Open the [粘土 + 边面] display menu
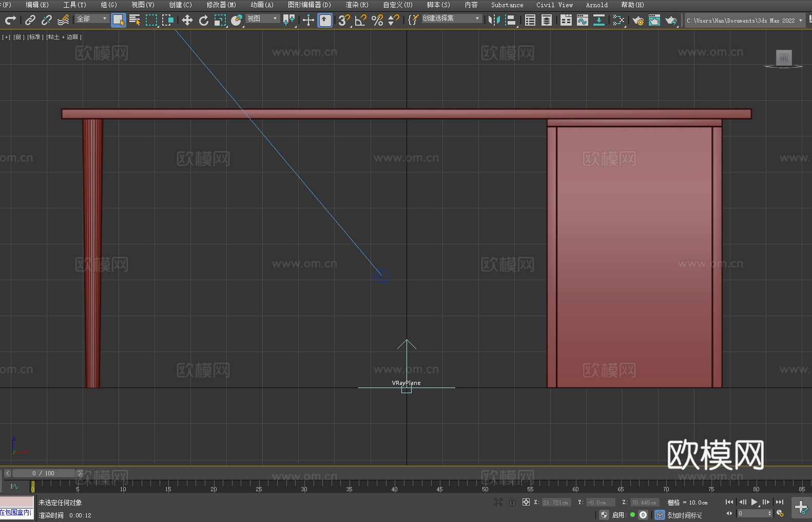The image size is (812, 522). pos(64,37)
